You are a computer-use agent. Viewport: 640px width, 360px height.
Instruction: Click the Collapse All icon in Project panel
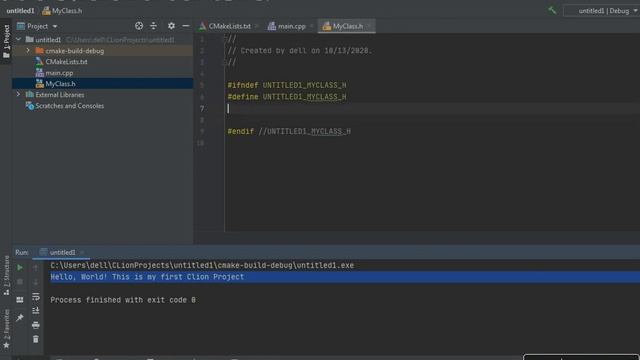153,26
